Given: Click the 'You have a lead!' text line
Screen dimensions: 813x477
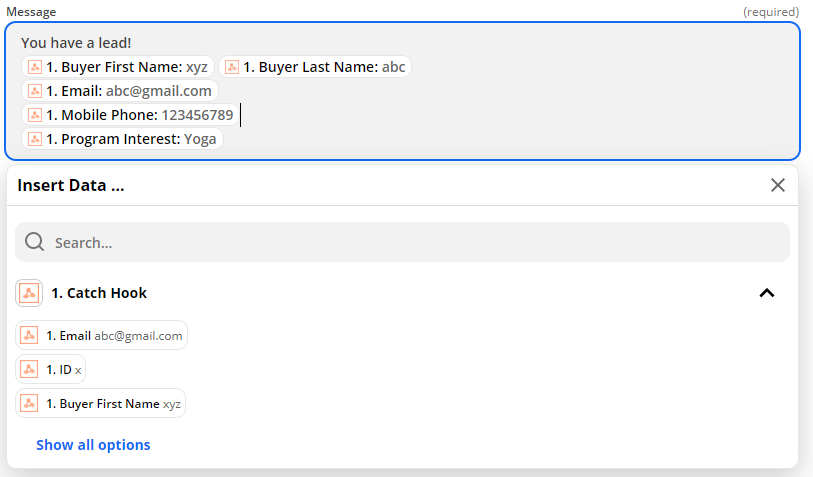Looking at the screenshot, I should (76, 43).
